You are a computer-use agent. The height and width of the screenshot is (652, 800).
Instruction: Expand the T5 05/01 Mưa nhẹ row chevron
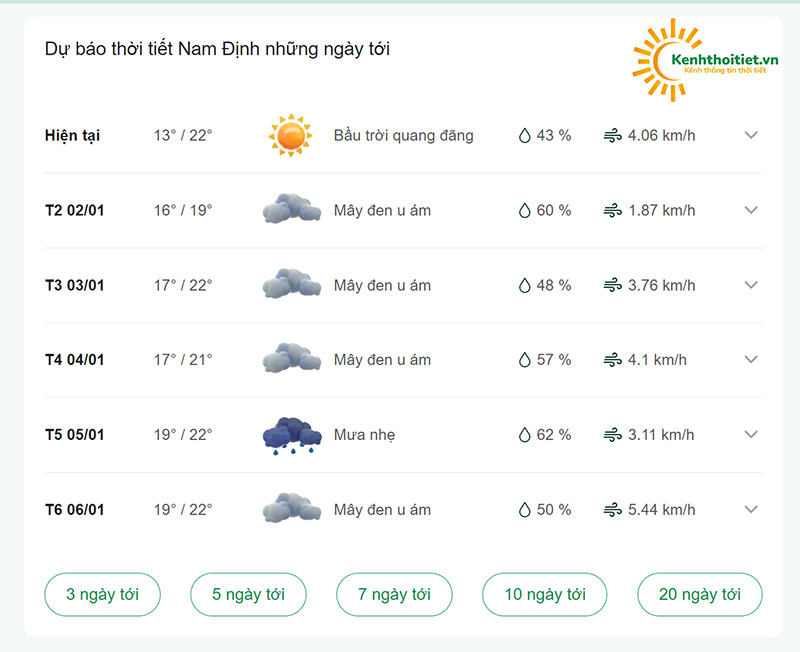click(x=751, y=435)
